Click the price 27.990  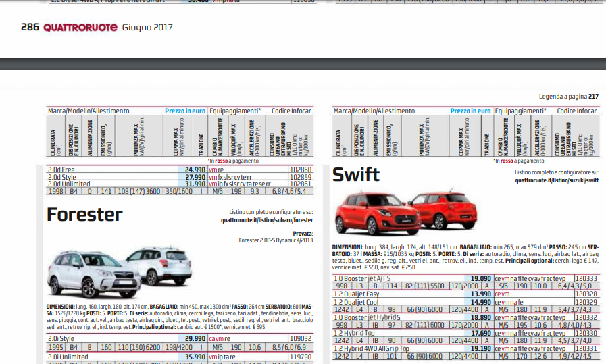click(195, 177)
